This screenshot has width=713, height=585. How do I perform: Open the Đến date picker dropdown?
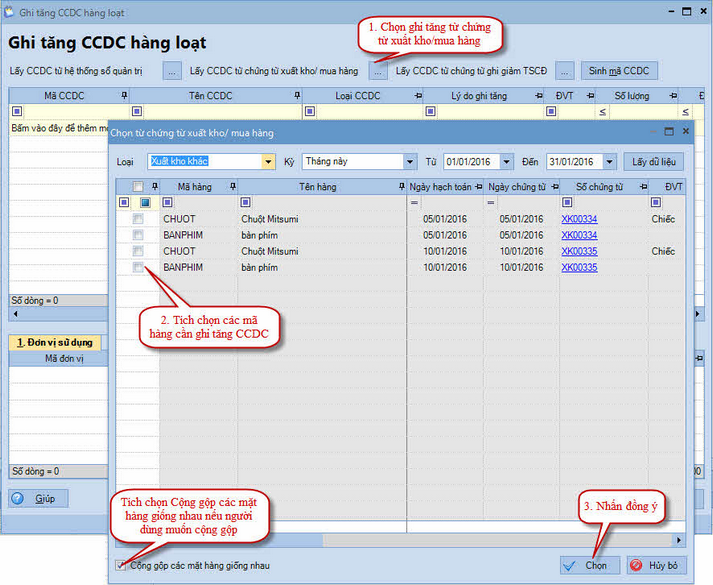(x=609, y=161)
